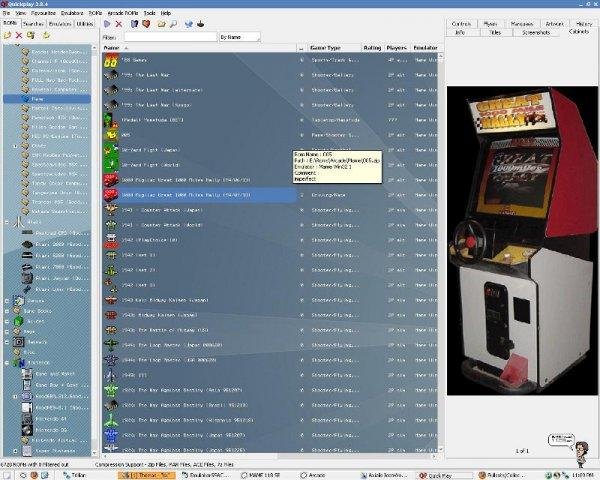This screenshot has height=480, width=600.
Task: Click the Game Type column header
Action: [334, 48]
